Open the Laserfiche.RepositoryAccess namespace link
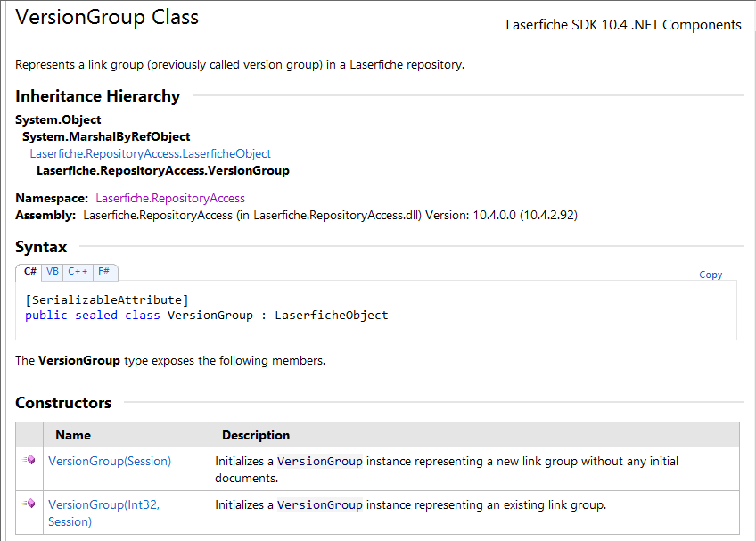This screenshot has width=756, height=541. tap(170, 198)
